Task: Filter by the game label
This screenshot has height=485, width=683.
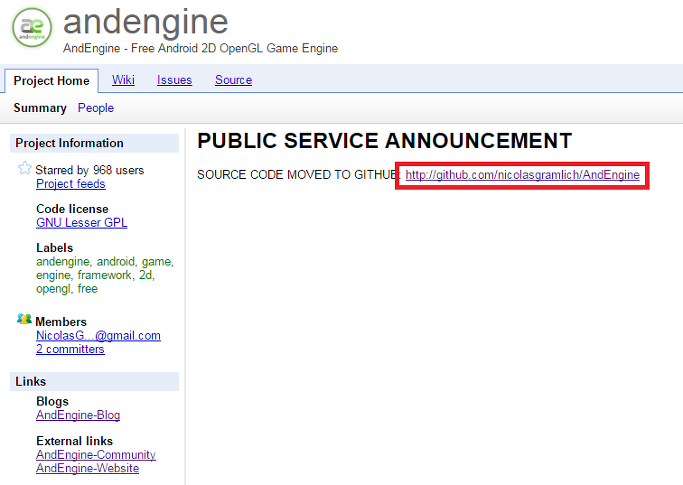Action: pyautogui.click(x=156, y=261)
